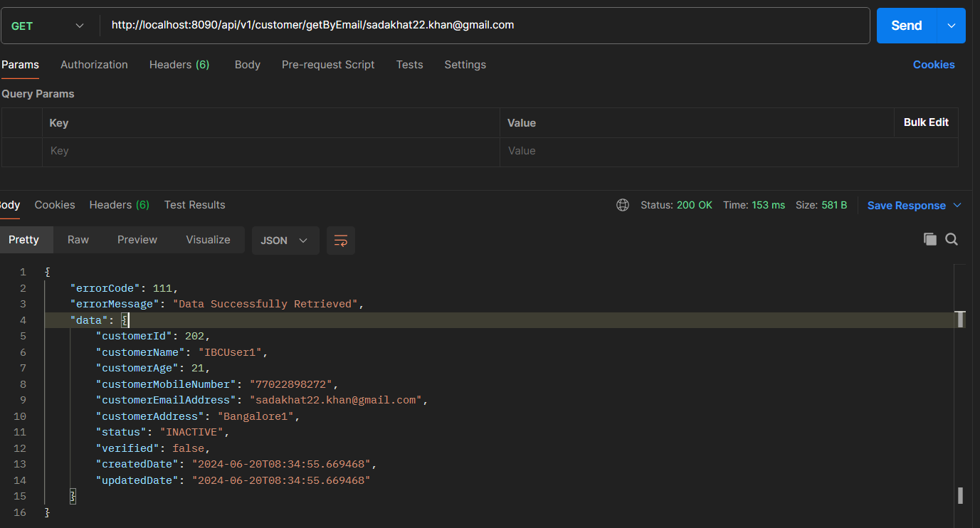This screenshot has height=528, width=980.
Task: Copy response using the copy icon
Action: point(929,239)
